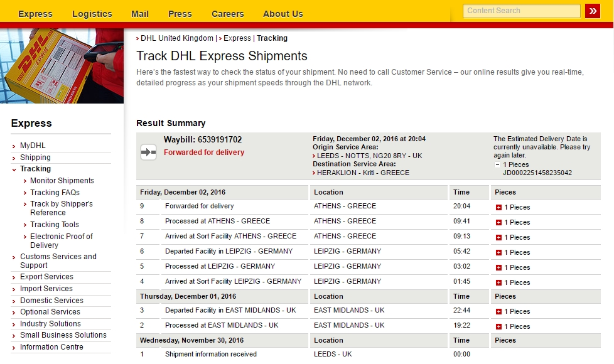Expand pieces for Departed Facility LEIPZIG row

pos(498,252)
